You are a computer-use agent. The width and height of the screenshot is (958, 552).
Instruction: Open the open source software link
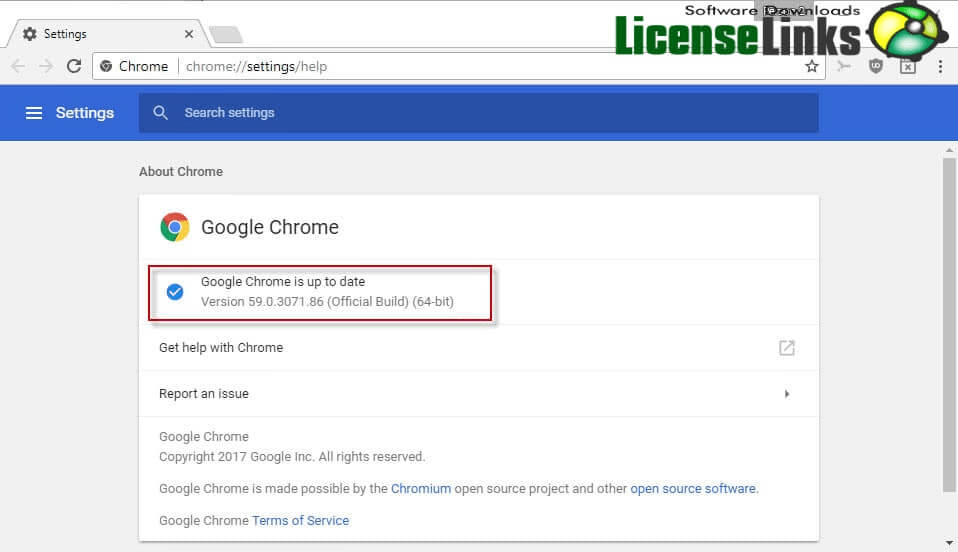click(x=693, y=488)
